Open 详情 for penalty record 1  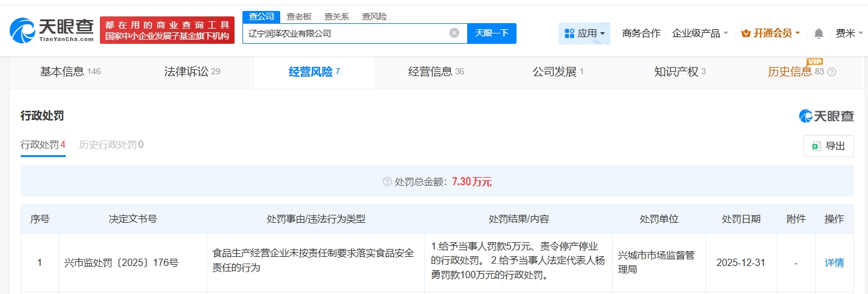[x=834, y=263]
